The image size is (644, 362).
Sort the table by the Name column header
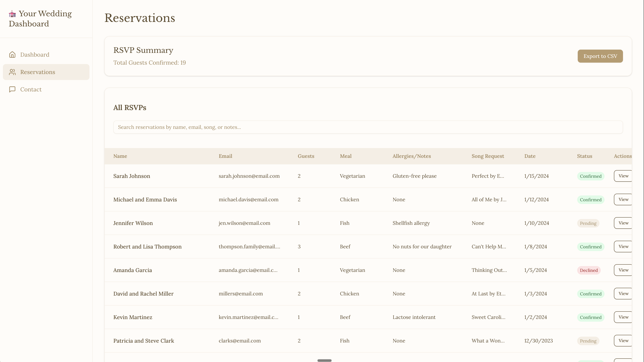pos(120,156)
